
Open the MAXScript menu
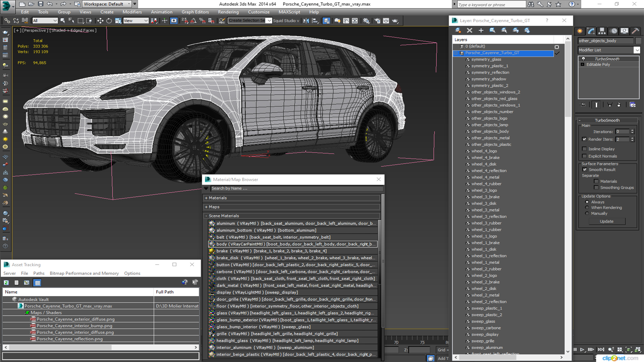289,12
